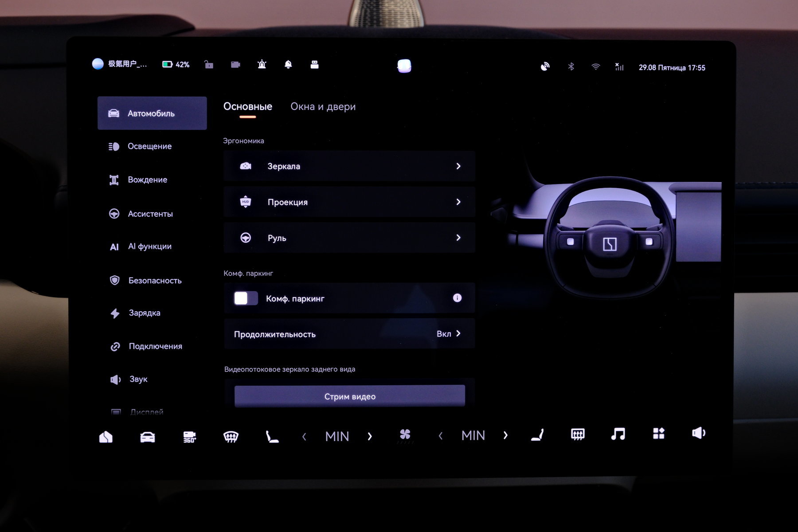
Task: Open the music player icon
Action: tap(618, 434)
